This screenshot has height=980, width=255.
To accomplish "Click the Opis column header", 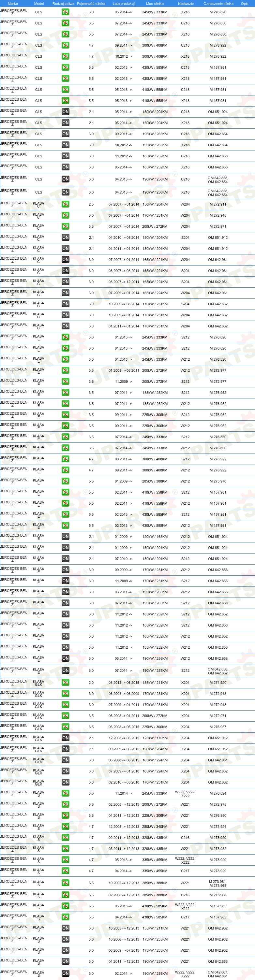I will click(x=244, y=4).
